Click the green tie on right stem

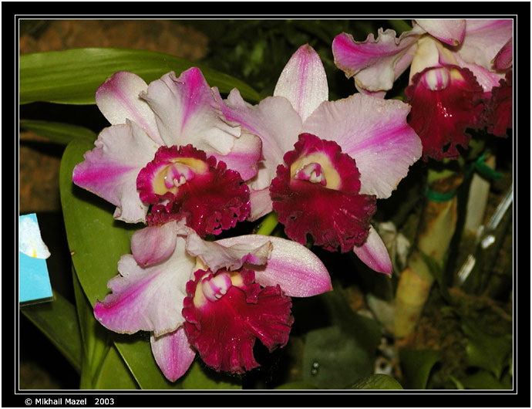click(x=443, y=194)
